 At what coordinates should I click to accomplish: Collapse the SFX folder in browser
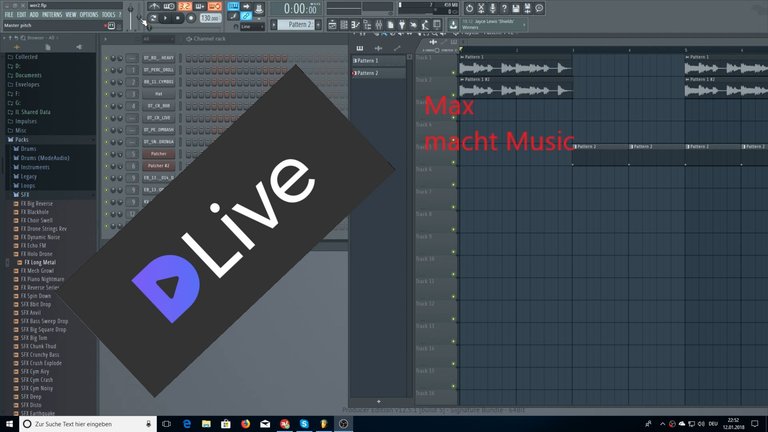pyautogui.click(x=25, y=194)
